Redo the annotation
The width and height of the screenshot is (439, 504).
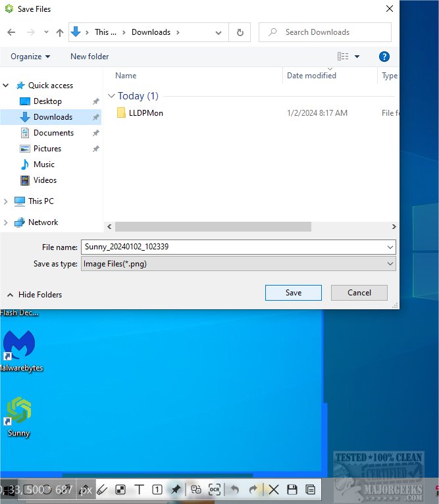tap(253, 490)
